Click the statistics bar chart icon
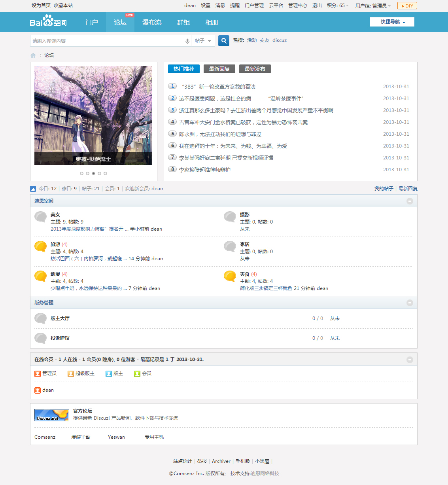Screen dimensions: 448x485 (33, 189)
